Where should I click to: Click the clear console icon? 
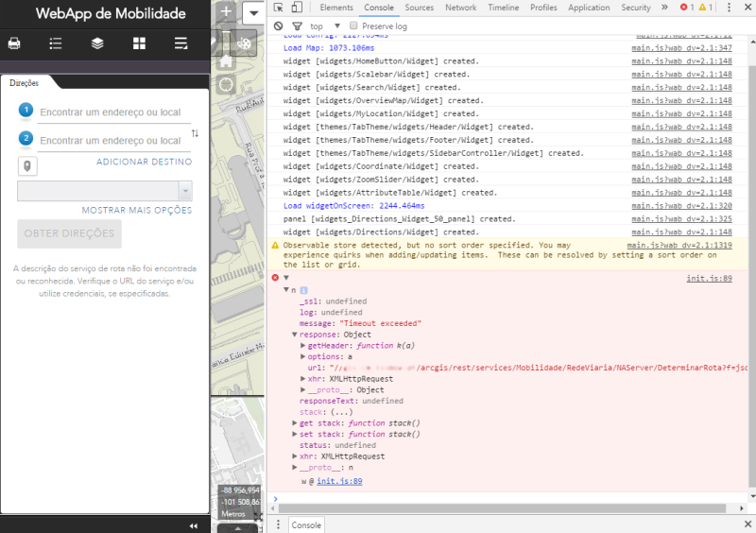coord(278,26)
